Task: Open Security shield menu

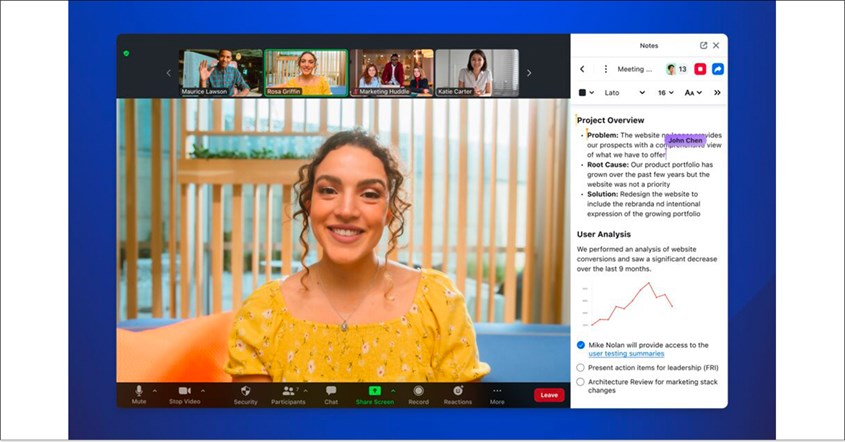Action: click(x=246, y=395)
